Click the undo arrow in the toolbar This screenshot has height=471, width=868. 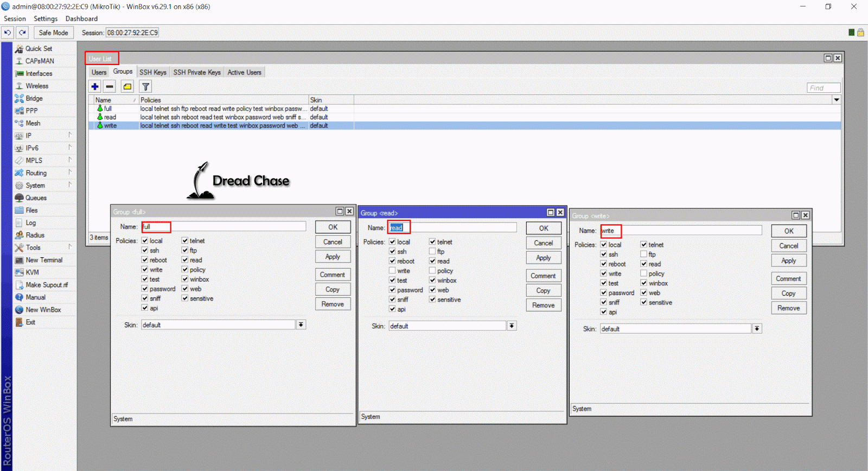click(8, 33)
